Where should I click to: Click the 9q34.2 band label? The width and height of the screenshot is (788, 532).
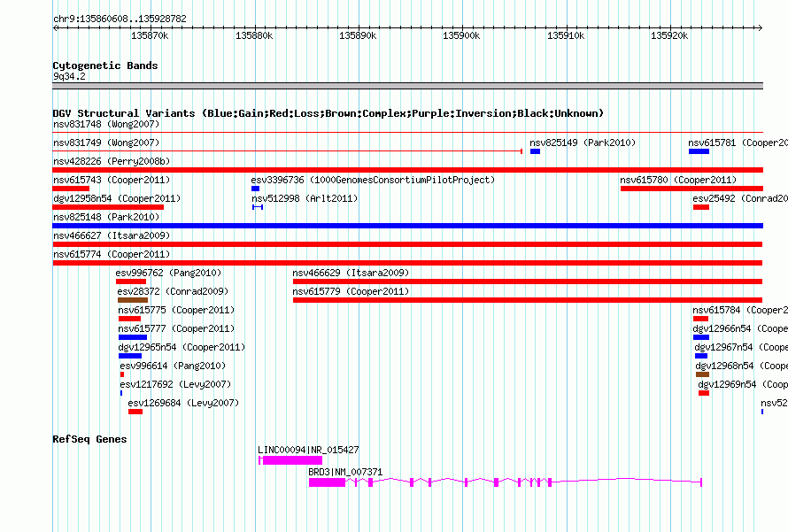69,76
